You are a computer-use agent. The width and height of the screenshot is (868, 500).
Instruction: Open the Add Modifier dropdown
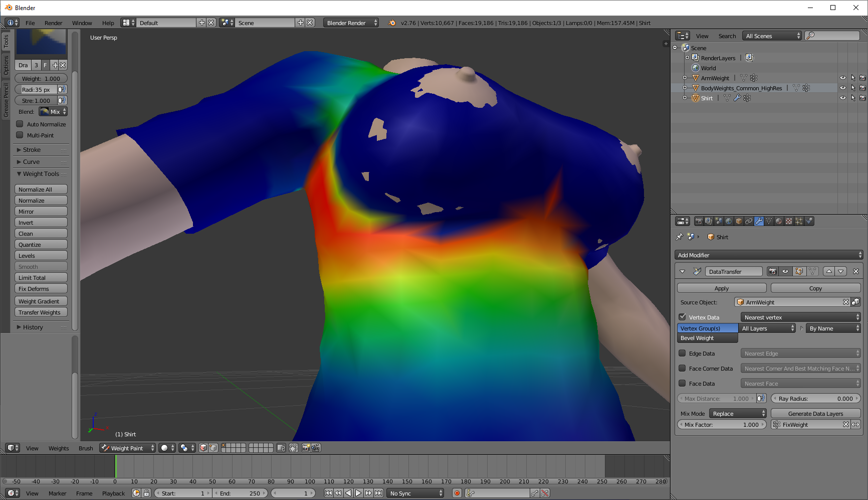(768, 255)
